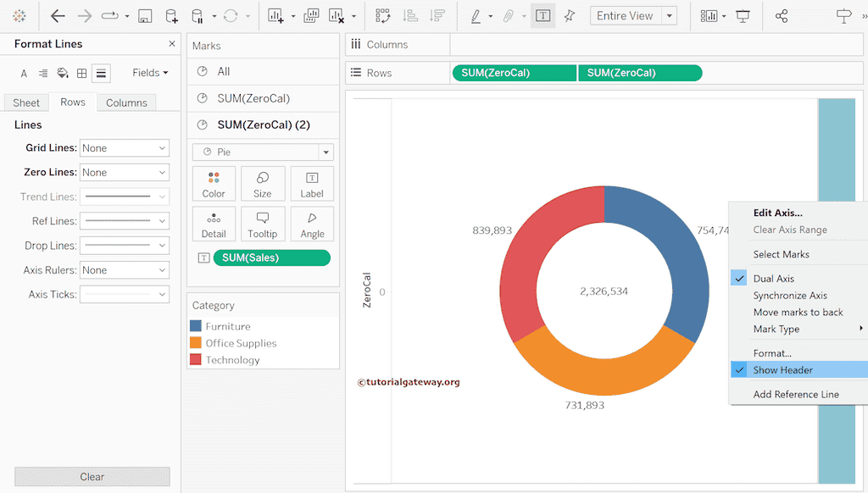Select the Format Shading paint bucket icon
This screenshot has height=493, width=868.
point(62,74)
